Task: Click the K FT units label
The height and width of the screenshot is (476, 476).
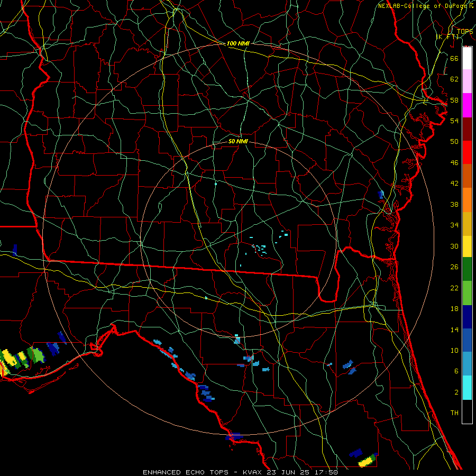Action: pyautogui.click(x=447, y=36)
